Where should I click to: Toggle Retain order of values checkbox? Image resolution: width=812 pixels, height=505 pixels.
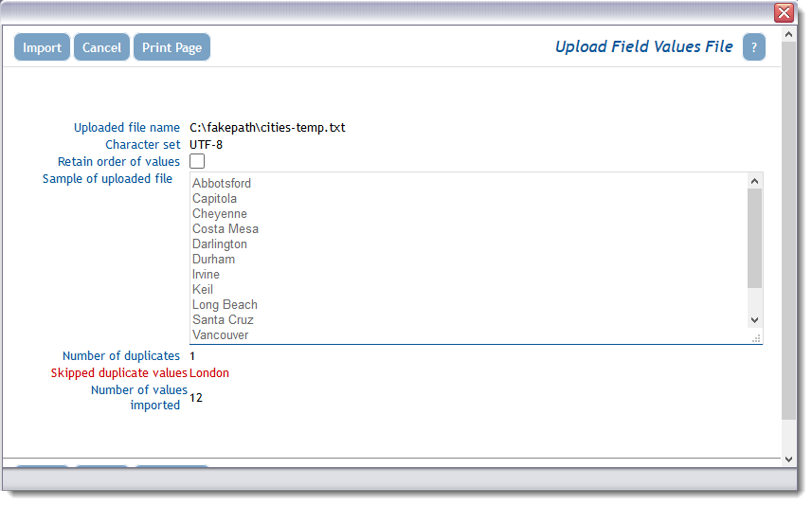coord(197,161)
